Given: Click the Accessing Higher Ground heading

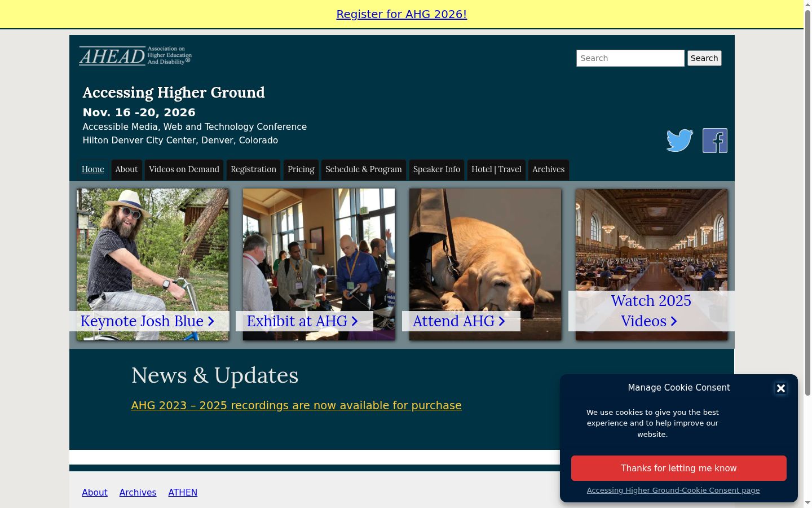Looking at the screenshot, I should [x=174, y=93].
